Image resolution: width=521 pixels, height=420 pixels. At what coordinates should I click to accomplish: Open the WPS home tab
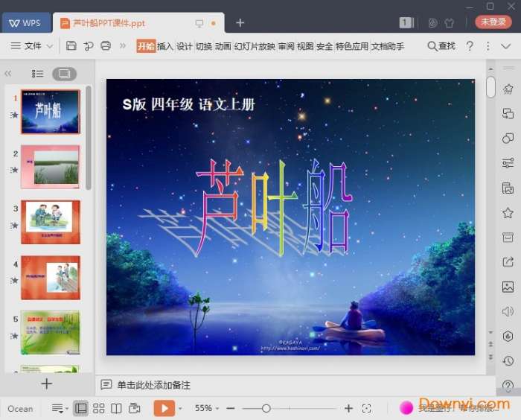coord(26,23)
